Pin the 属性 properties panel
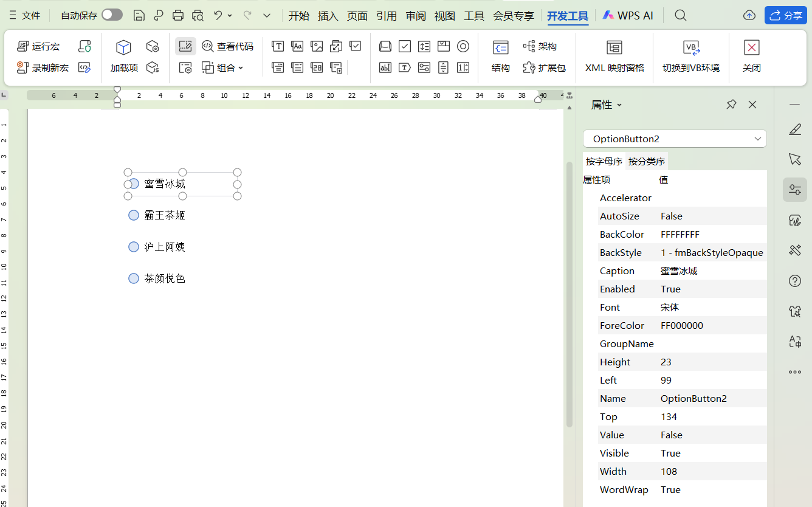The height and width of the screenshot is (507, 812). pos(731,105)
